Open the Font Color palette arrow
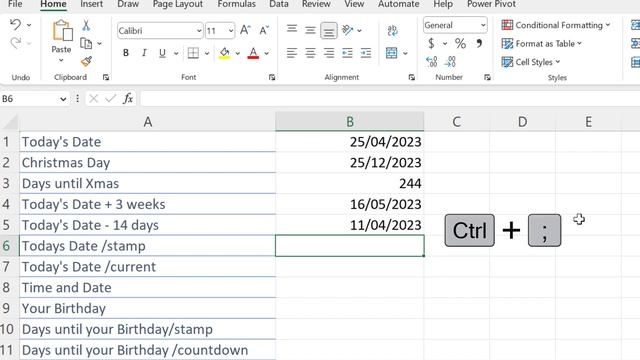The image size is (640, 360). click(267, 53)
